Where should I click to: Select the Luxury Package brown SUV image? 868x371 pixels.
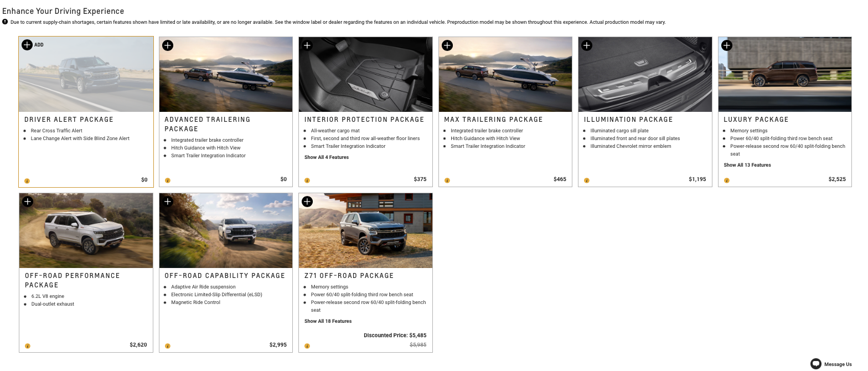click(785, 74)
